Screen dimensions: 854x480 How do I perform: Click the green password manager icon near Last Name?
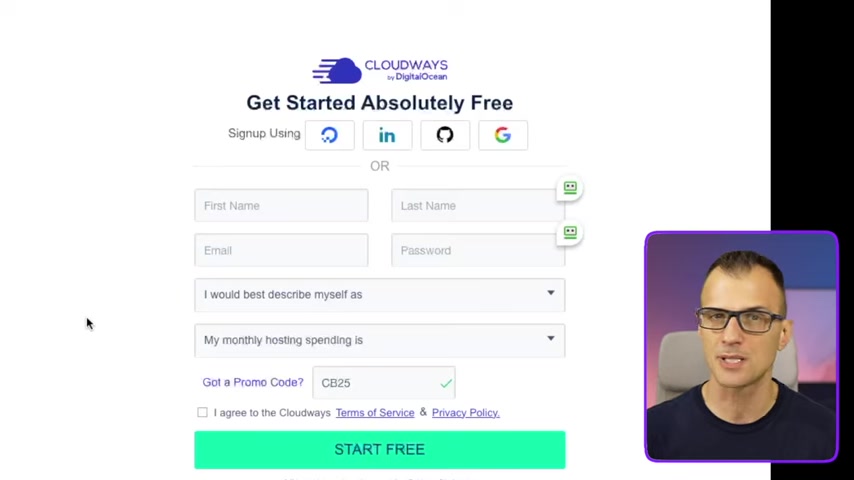pyautogui.click(x=570, y=188)
